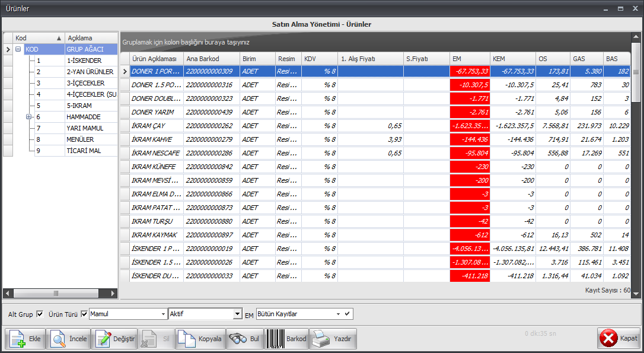Select YARI MAMUL group
Screen dimensions: 644x353
pyautogui.click(x=85, y=128)
